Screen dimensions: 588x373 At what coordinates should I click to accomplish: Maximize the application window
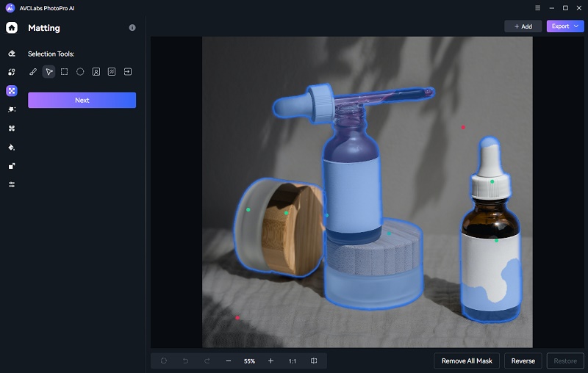[x=565, y=8]
